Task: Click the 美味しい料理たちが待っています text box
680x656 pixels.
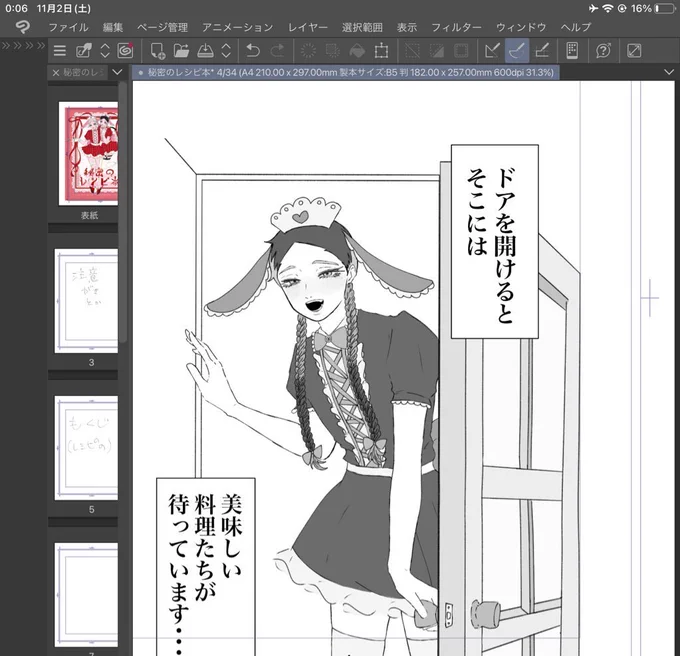Action: point(206,567)
